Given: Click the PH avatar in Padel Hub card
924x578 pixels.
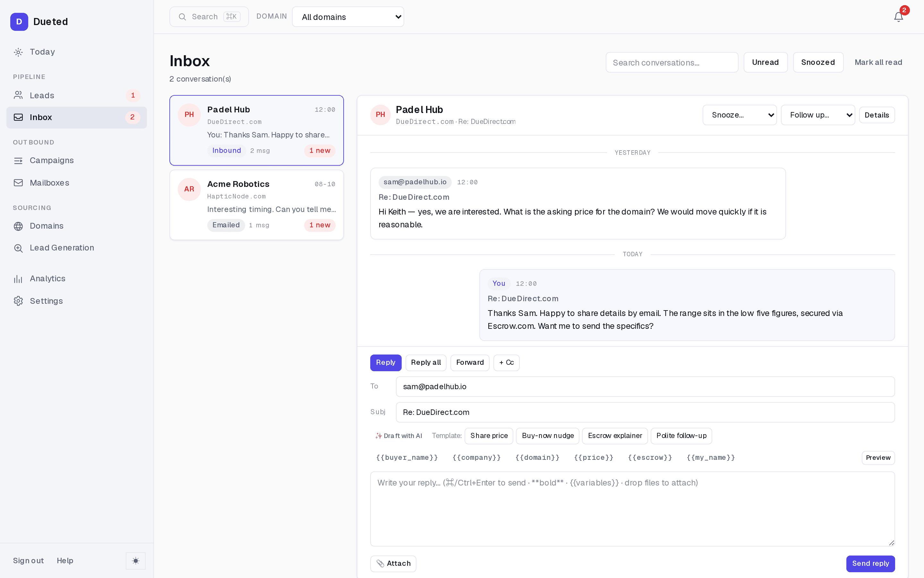Looking at the screenshot, I should tap(189, 115).
